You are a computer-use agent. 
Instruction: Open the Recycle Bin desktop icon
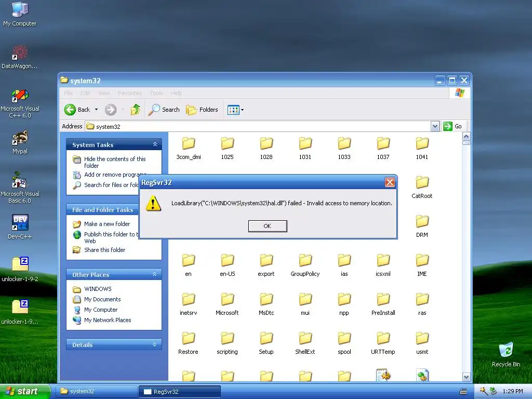pyautogui.click(x=506, y=354)
